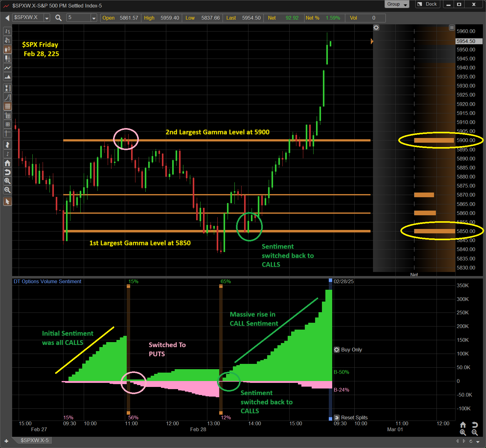This screenshot has width=486, height=448.
Task: Click the blue split handle at top
Action: pyautogui.click(x=330, y=280)
